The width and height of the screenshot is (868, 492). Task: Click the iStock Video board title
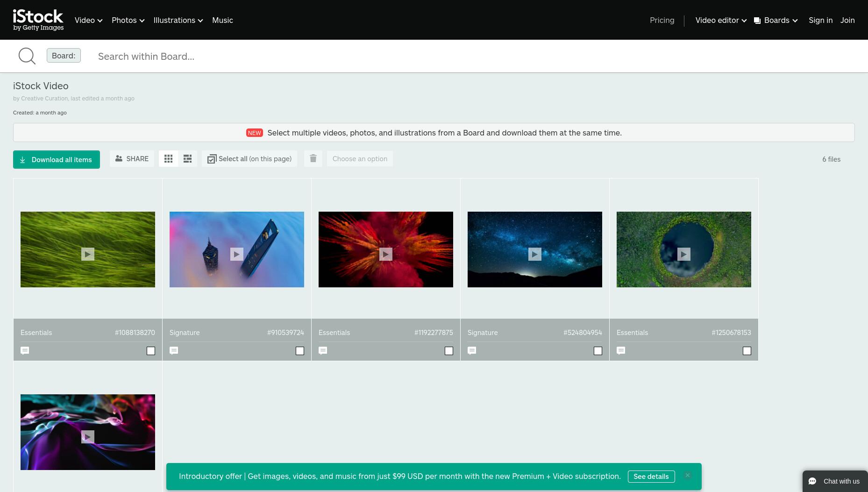[x=41, y=86]
